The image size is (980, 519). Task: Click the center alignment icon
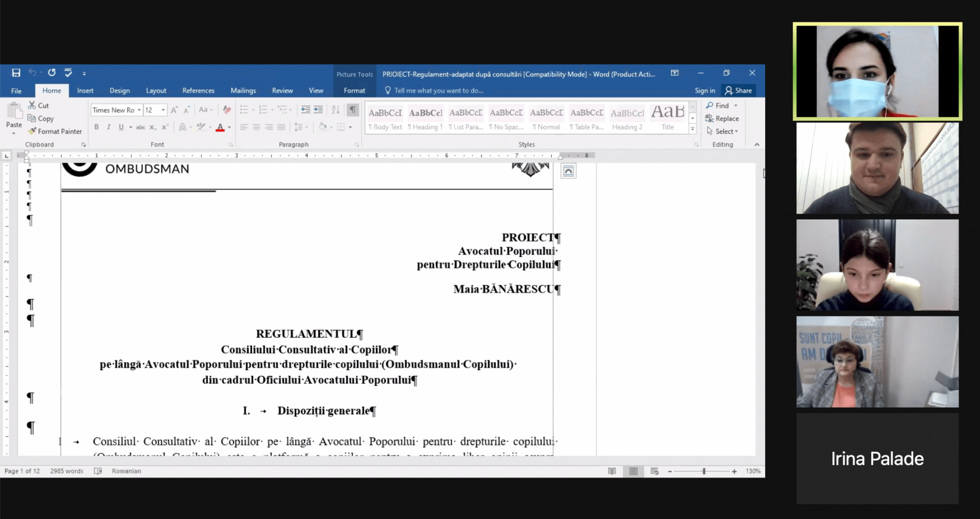(x=256, y=127)
